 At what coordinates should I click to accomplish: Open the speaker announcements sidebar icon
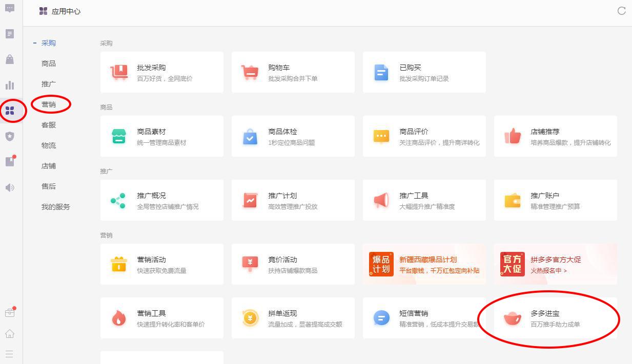coord(10,187)
